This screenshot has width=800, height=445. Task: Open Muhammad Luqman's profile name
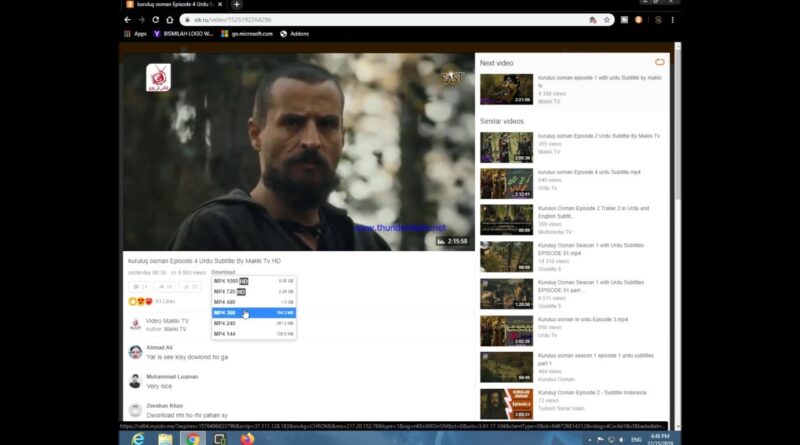pos(172,377)
